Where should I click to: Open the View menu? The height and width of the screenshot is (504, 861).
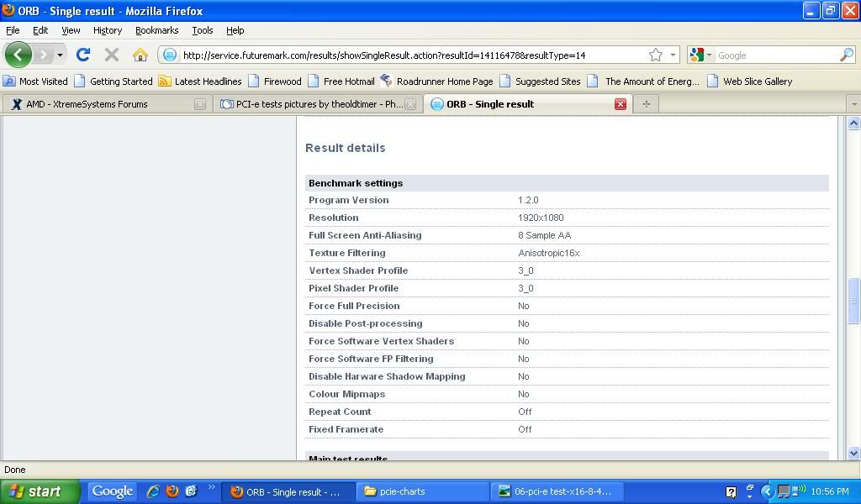(x=71, y=30)
